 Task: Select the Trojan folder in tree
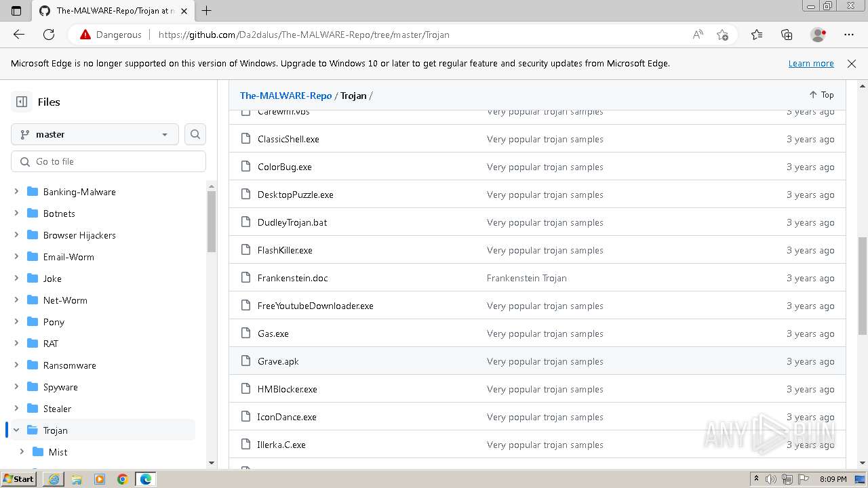click(55, 430)
